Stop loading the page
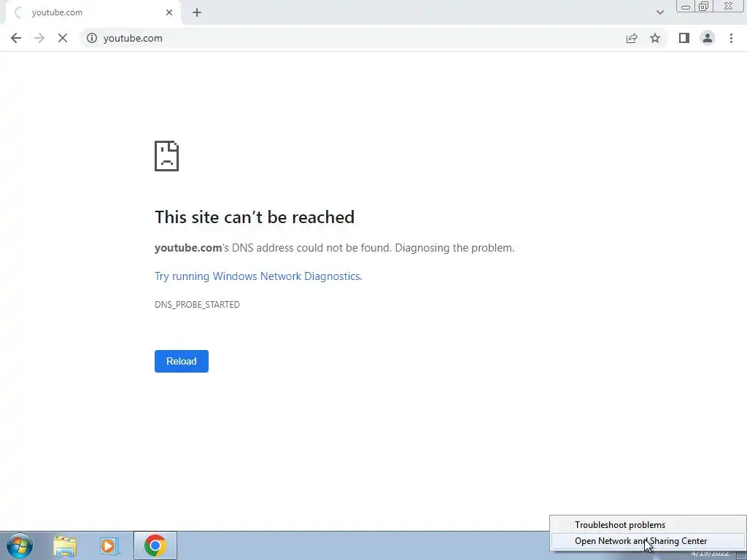747x560 pixels. coord(63,38)
